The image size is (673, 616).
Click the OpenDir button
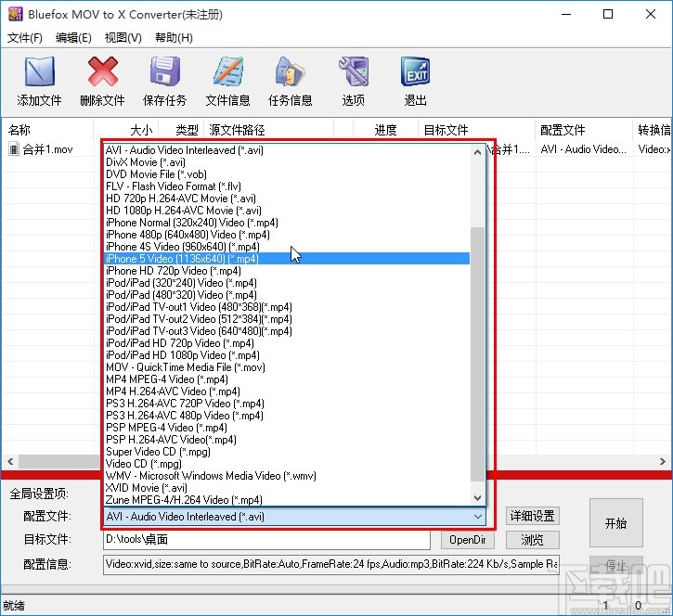pyautogui.click(x=468, y=540)
